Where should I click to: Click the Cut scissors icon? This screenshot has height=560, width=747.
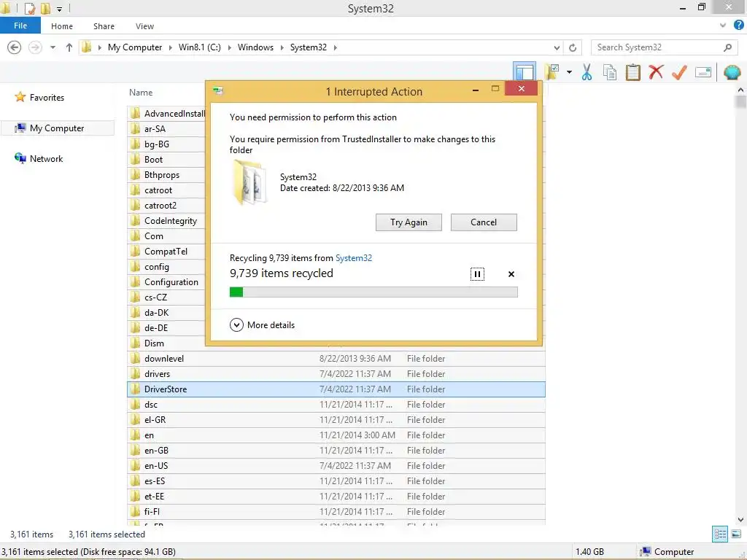click(x=587, y=72)
